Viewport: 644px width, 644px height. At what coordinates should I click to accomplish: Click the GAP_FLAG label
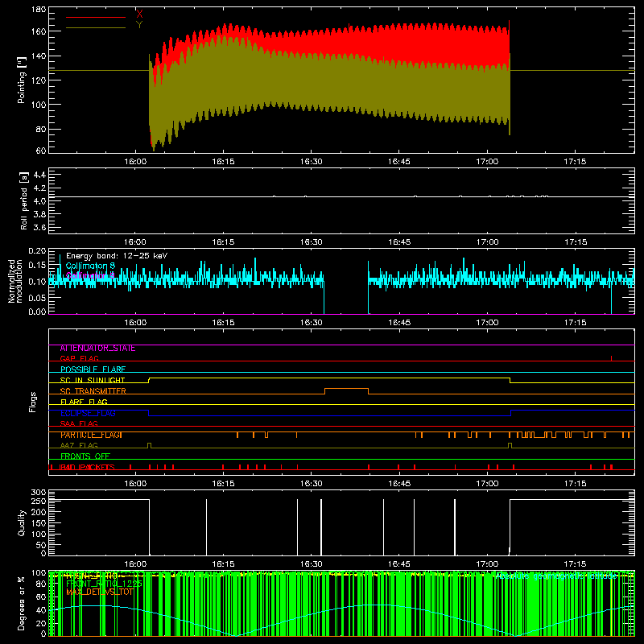pos(79,359)
